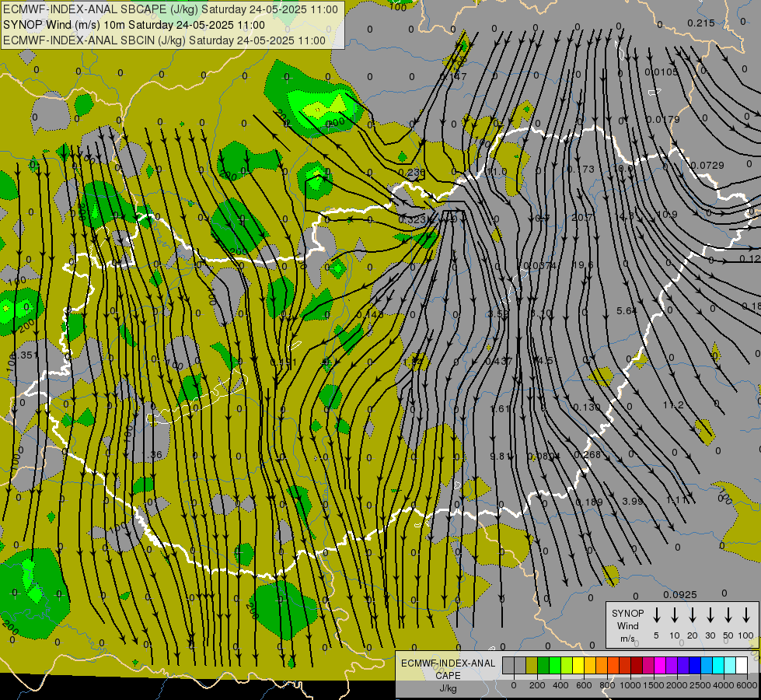Viewport: 761px width, 700px height.
Task: Select the magenta swatch in the CAPE legend
Action: click(x=660, y=666)
